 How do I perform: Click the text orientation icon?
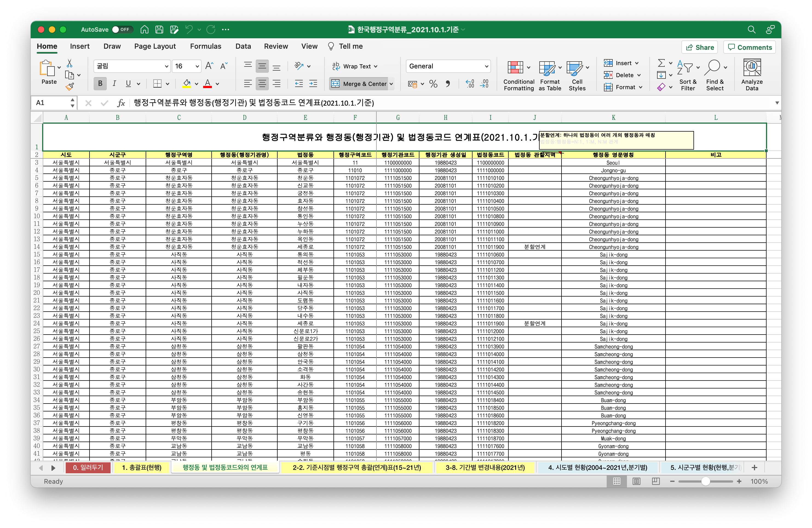299,66
